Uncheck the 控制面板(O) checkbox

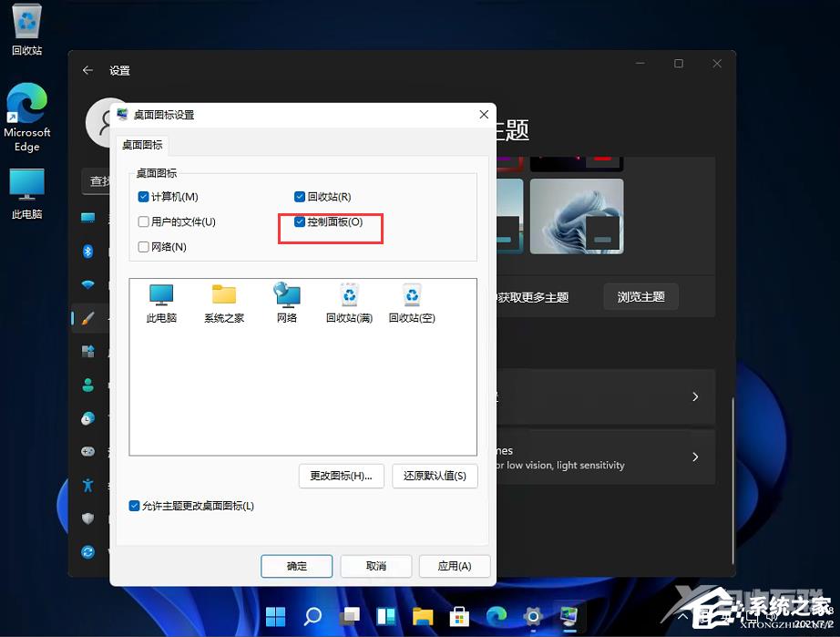(x=299, y=221)
